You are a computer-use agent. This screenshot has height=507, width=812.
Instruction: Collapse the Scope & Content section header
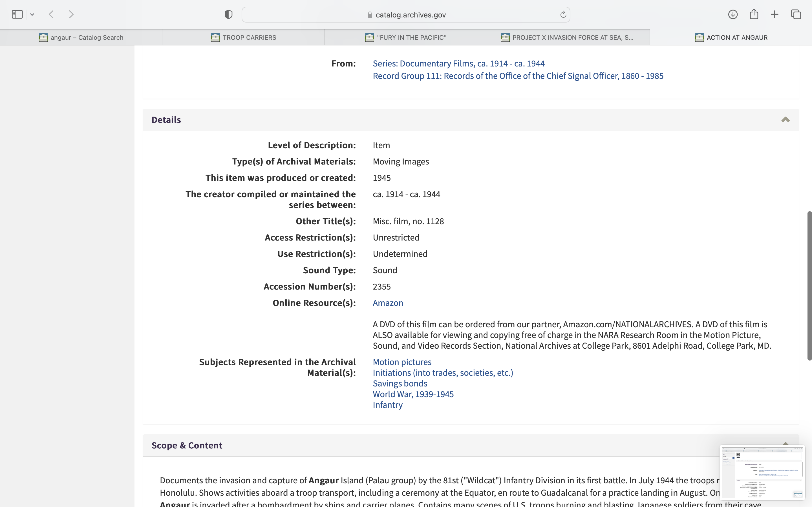click(x=187, y=445)
